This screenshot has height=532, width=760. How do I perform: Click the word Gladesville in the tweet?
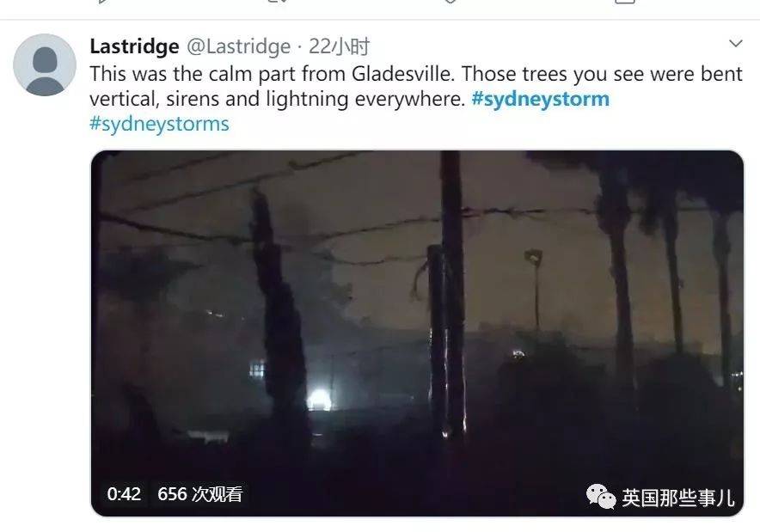pos(403,74)
